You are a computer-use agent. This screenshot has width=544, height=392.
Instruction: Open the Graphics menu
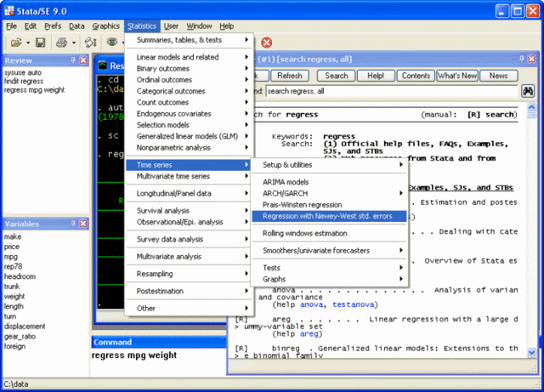105,26
